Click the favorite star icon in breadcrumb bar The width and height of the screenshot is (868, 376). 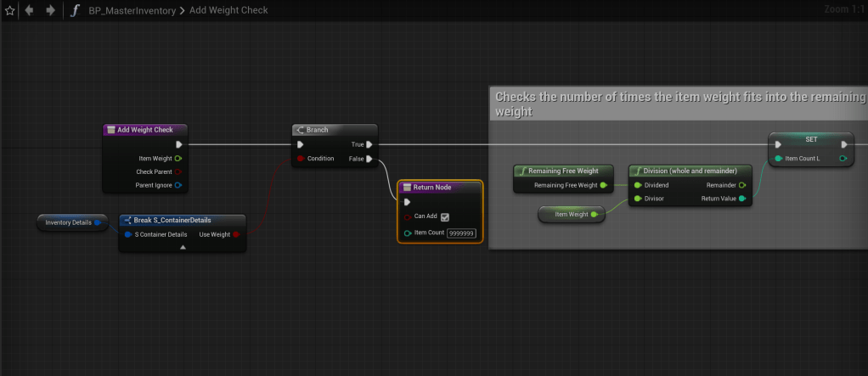[x=10, y=10]
